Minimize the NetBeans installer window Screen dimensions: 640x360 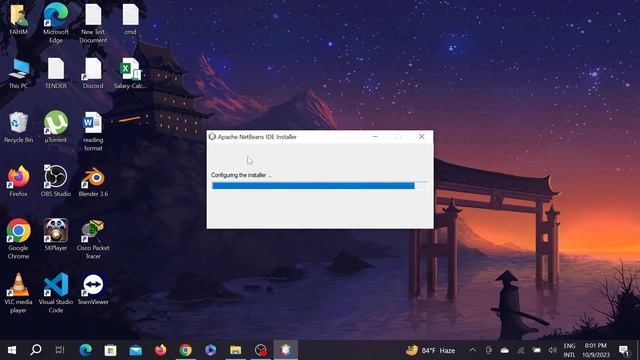375,137
